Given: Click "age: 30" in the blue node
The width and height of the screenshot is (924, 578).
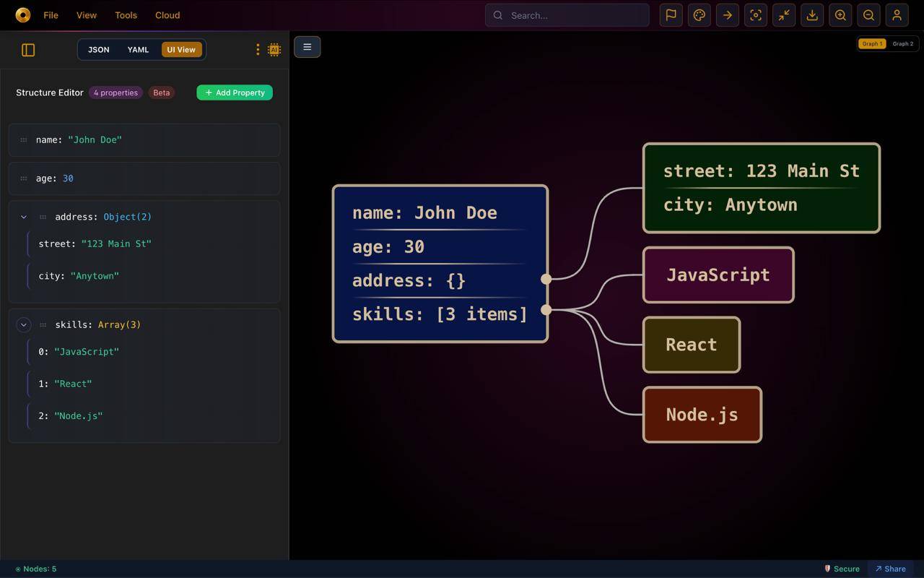Looking at the screenshot, I should [388, 247].
